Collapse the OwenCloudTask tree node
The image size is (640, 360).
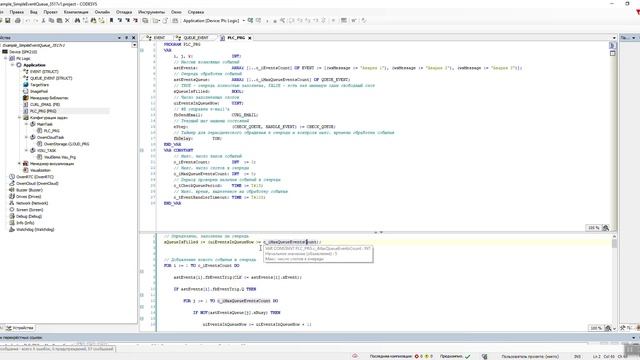[x=26, y=137]
